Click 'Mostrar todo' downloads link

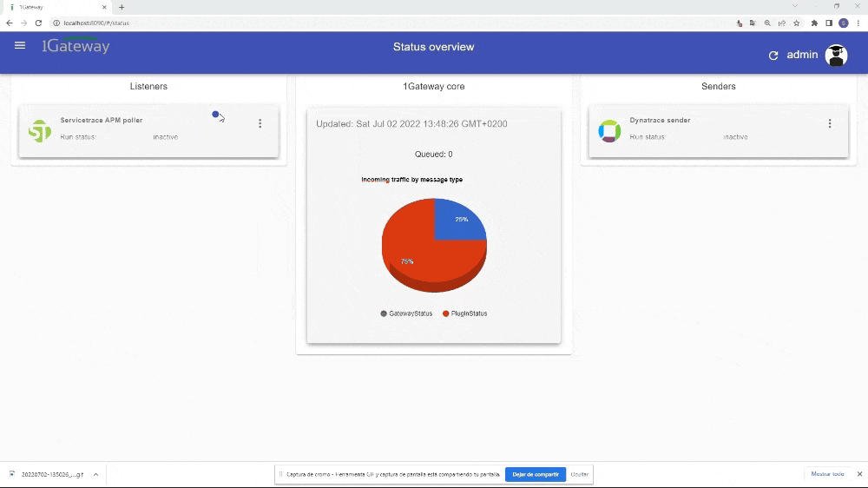point(826,474)
